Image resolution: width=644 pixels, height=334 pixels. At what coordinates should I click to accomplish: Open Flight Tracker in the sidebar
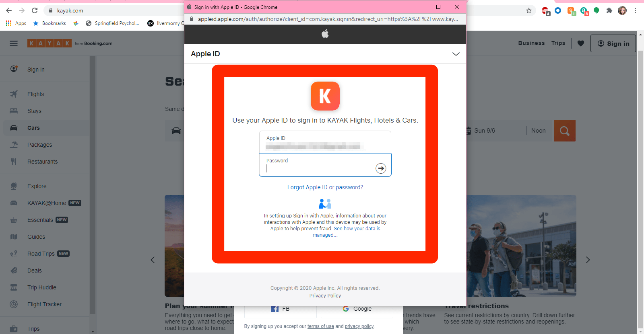(45, 304)
